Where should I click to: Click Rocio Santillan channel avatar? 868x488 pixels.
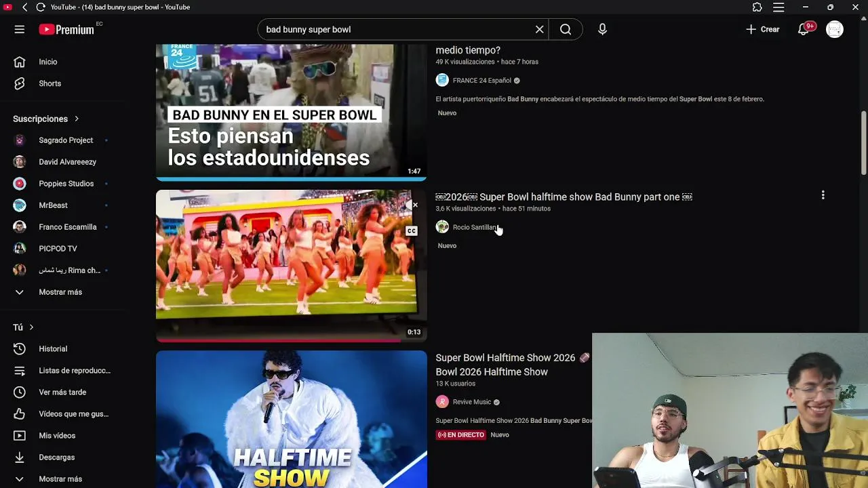click(442, 227)
